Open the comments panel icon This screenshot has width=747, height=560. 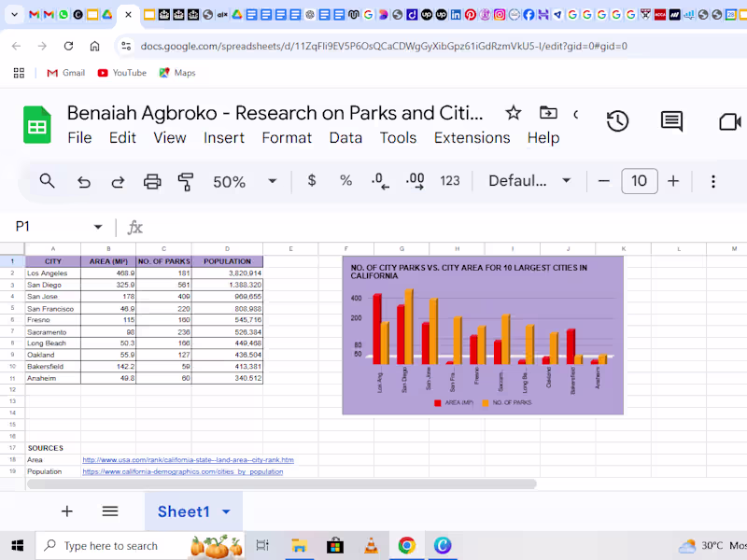click(671, 121)
